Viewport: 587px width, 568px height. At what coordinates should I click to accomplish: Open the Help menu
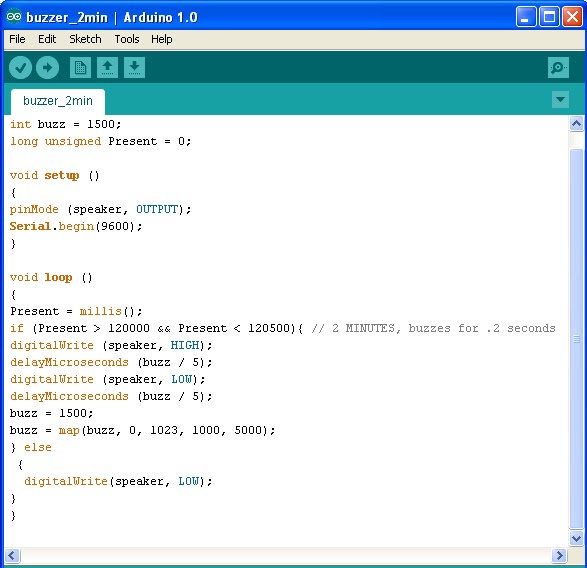point(162,39)
